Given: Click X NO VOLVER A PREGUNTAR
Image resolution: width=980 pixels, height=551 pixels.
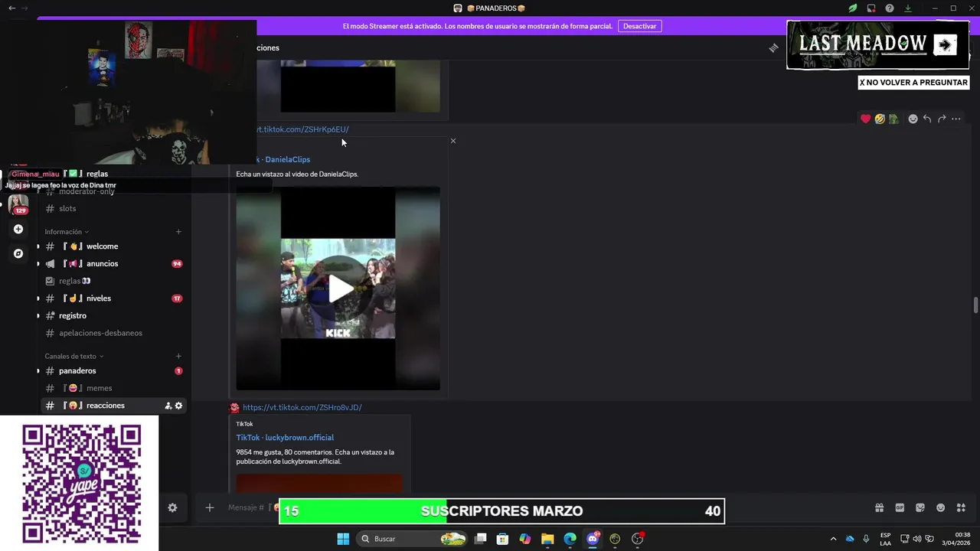Looking at the screenshot, I should (913, 83).
